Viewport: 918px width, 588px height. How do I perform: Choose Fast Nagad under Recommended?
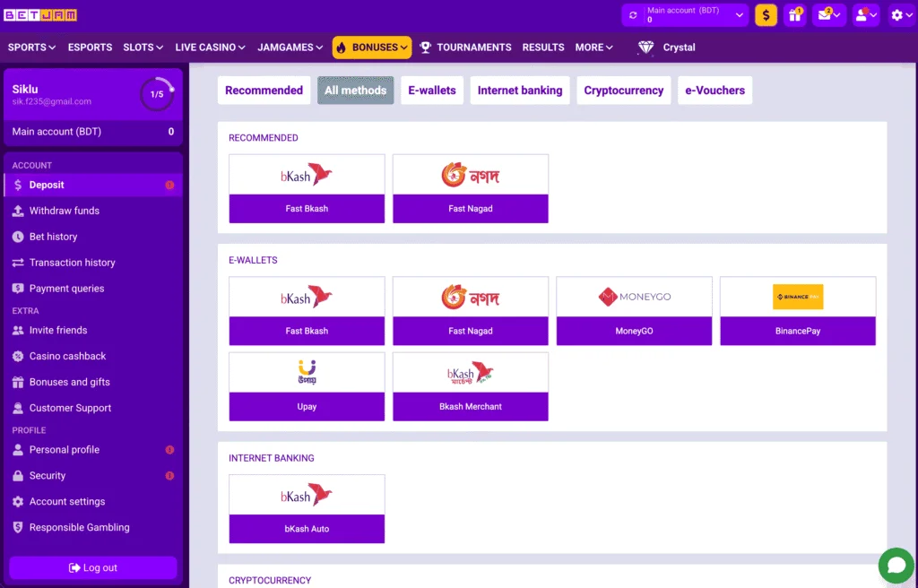tap(471, 188)
